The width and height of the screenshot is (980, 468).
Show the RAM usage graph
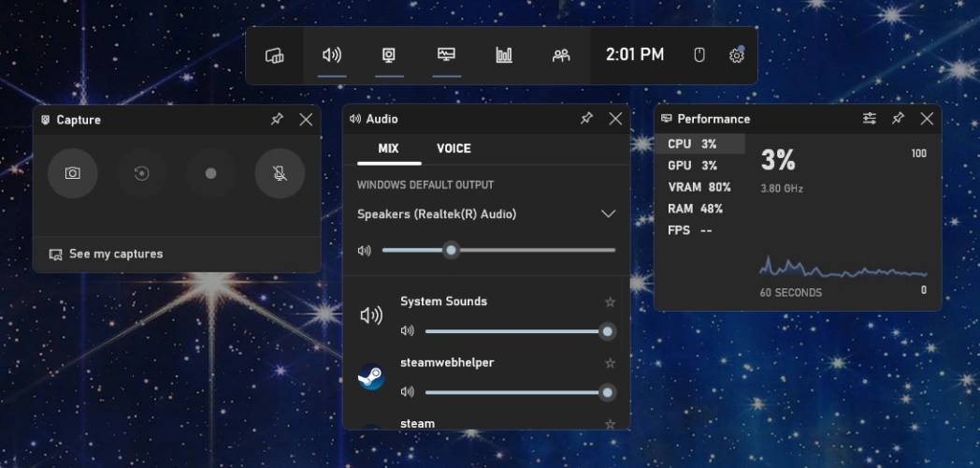tap(695, 209)
